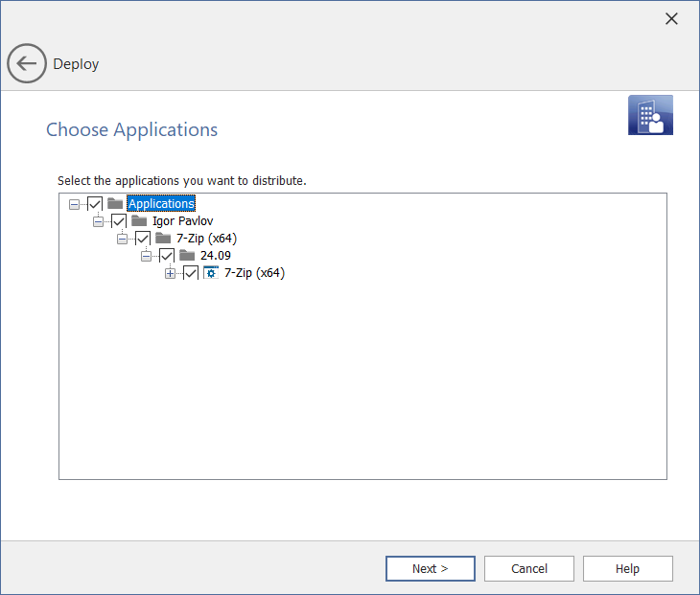Toggle the Igor Pavlov checkbox
Screen dimensions: 700x595
point(119,220)
